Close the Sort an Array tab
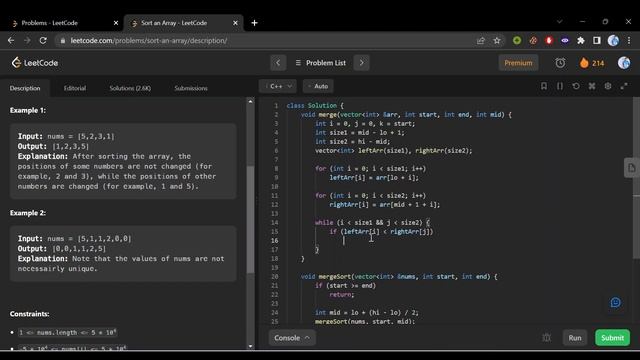Viewport: 640px width, 360px height. pos(235,23)
